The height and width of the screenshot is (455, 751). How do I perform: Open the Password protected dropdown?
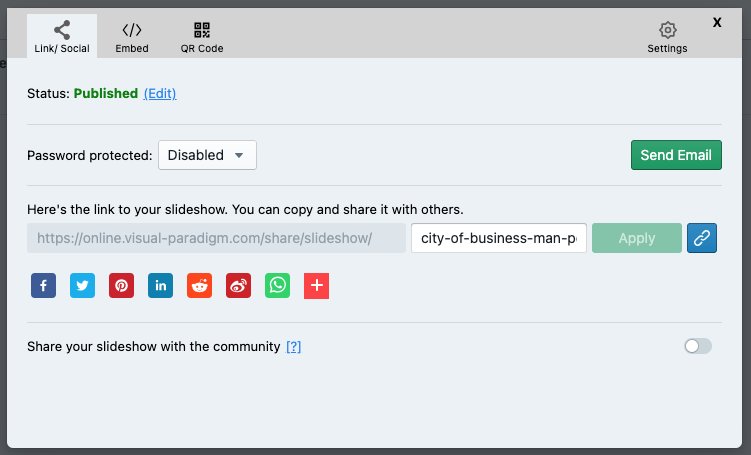click(207, 155)
